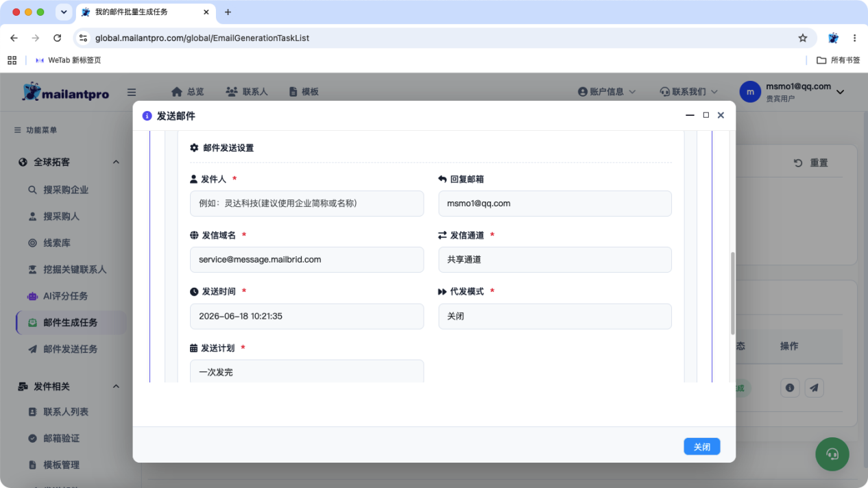Open the 发信通道 dropdown
Image resolution: width=868 pixels, height=488 pixels.
pos(555,260)
